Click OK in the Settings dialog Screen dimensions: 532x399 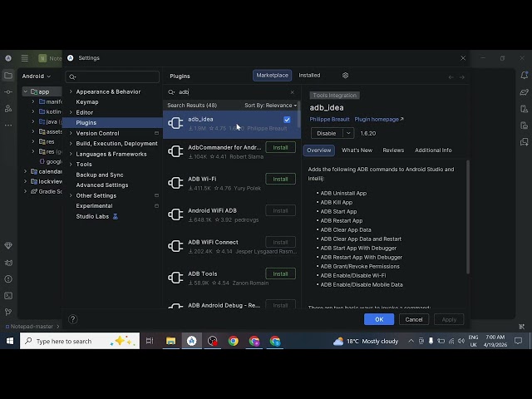(x=379, y=319)
